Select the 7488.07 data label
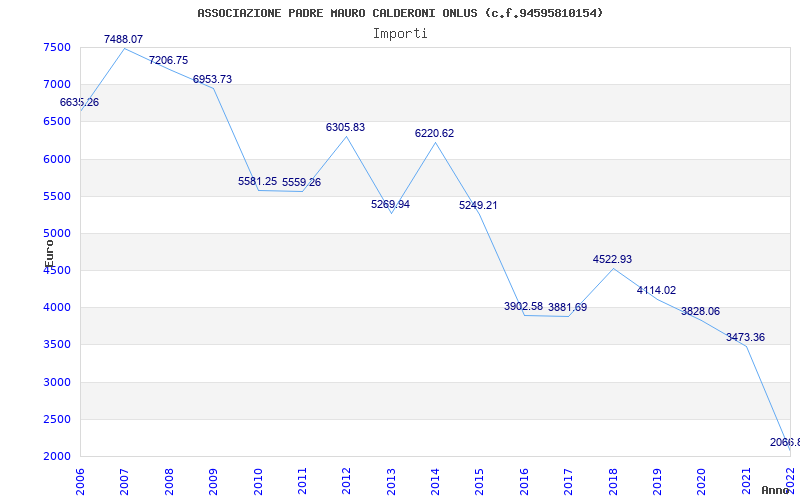The height and width of the screenshot is (500, 800). pyautogui.click(x=123, y=39)
